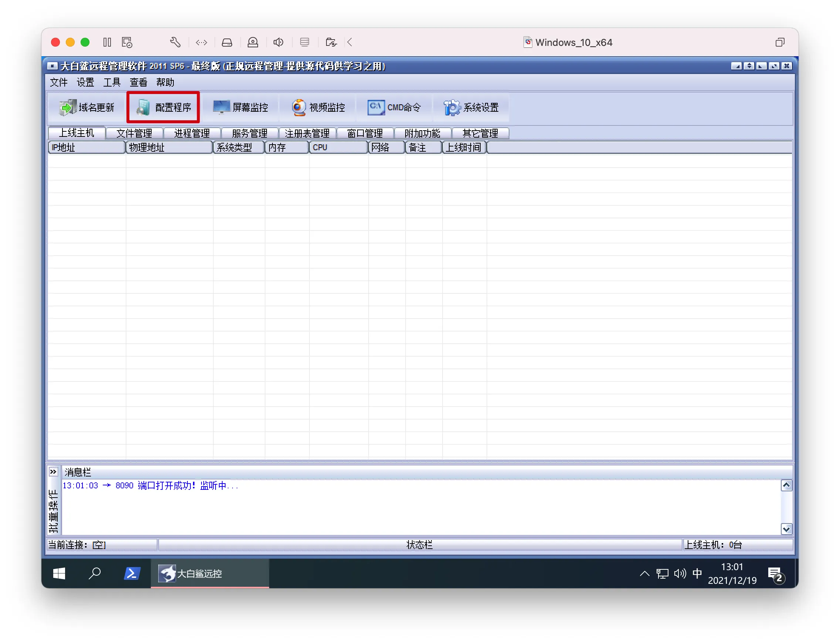The height and width of the screenshot is (643, 840).
Task: Open the VM shared folders icon
Action: 331,43
